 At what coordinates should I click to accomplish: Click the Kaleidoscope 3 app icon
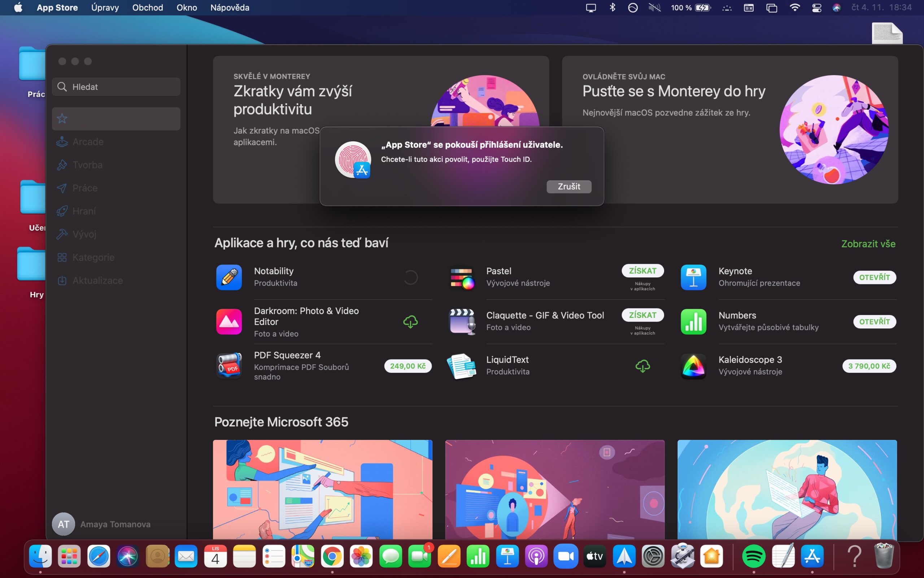(x=693, y=366)
